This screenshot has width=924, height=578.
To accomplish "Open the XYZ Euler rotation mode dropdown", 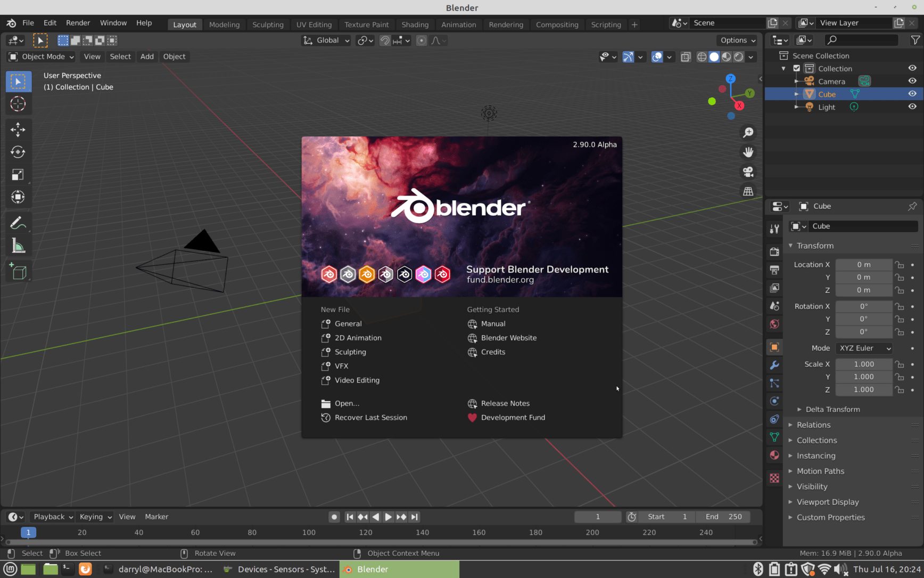I will pos(863,348).
